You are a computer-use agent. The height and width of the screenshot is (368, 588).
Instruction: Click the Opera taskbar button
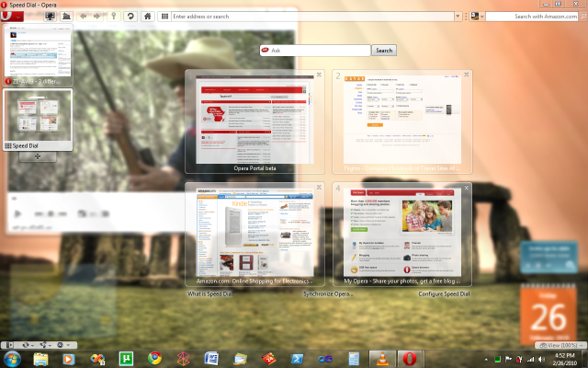411,359
